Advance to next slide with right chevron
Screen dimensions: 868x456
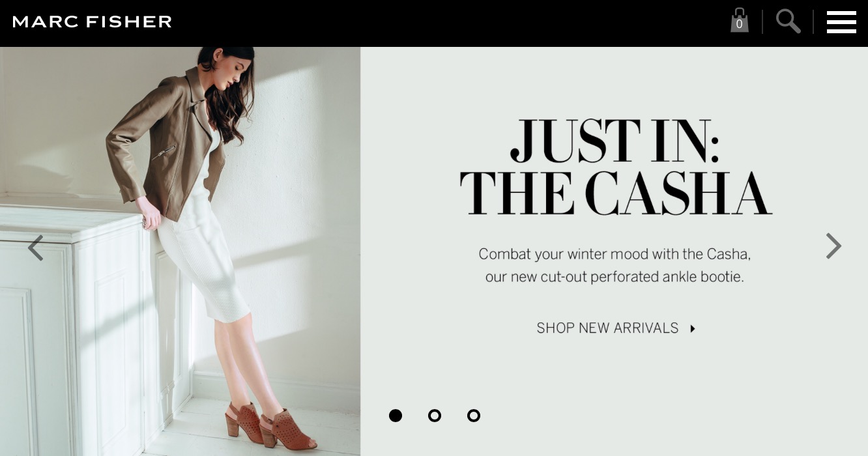[x=833, y=246]
